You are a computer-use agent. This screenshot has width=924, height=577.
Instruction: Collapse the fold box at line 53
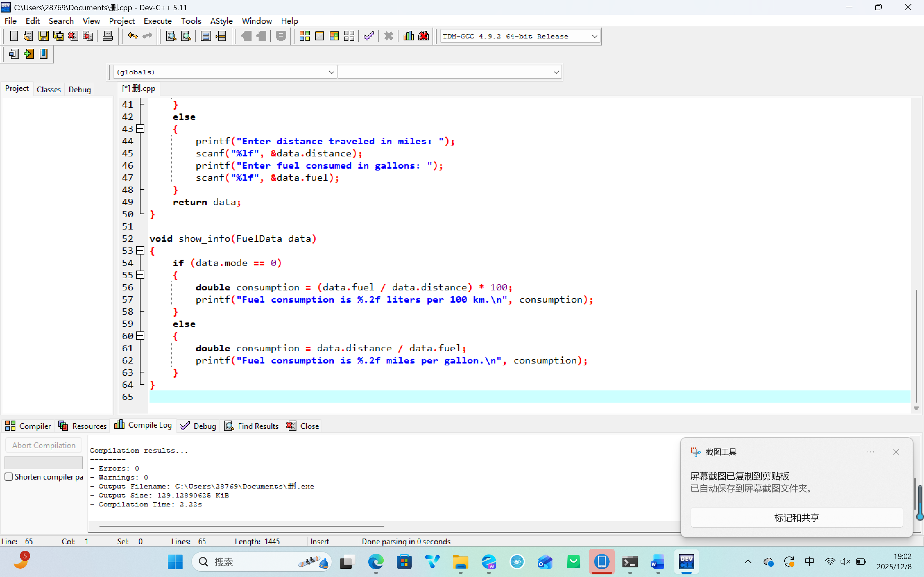[141, 250]
